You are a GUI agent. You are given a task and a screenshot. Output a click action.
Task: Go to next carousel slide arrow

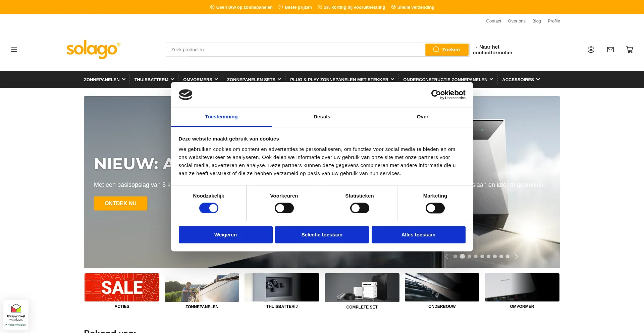coord(516,257)
